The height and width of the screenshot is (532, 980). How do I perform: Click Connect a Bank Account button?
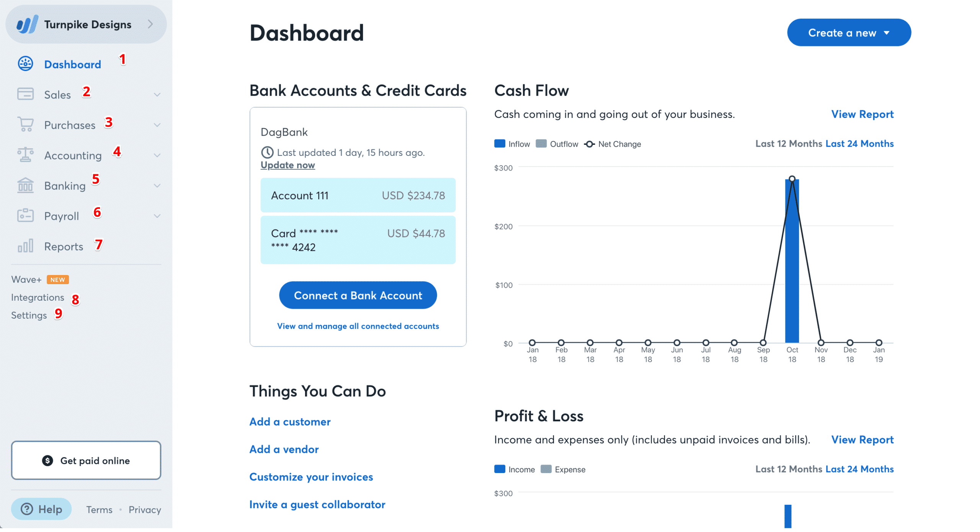[x=358, y=295]
